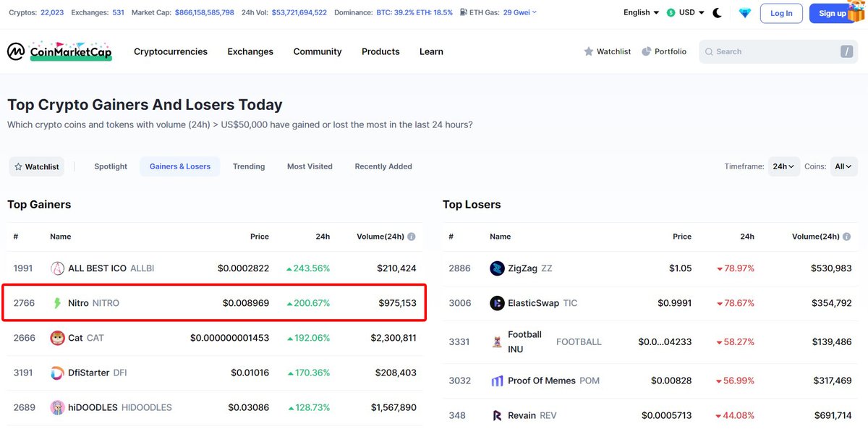Sort Top Losers by 24h header

click(747, 237)
